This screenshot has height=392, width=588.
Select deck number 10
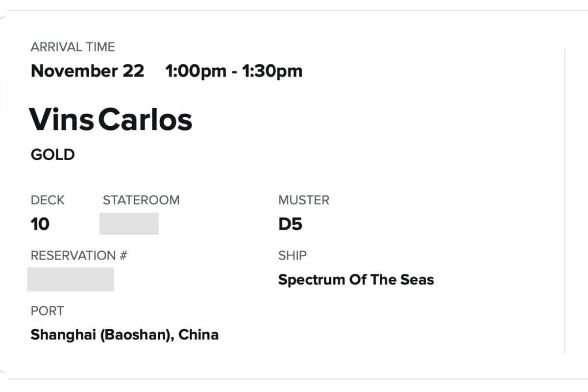click(x=40, y=224)
